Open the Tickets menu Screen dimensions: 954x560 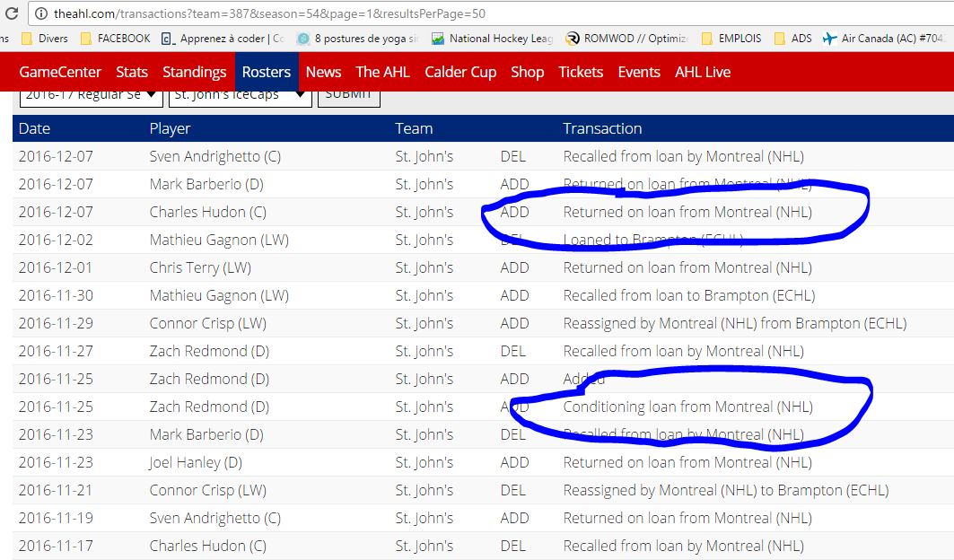pyautogui.click(x=581, y=72)
